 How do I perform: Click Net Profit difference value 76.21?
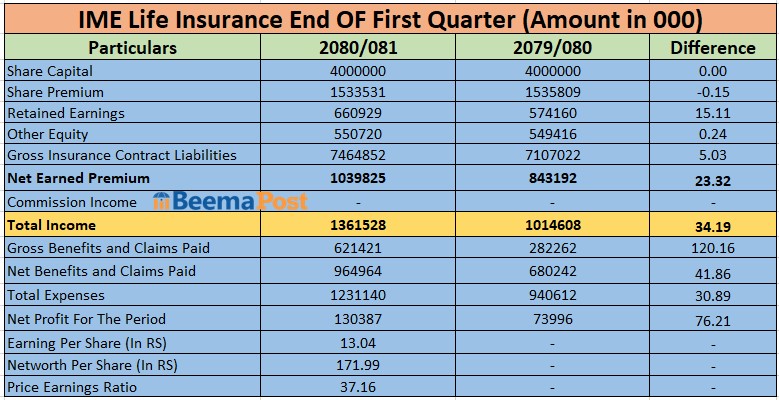pyautogui.click(x=712, y=320)
